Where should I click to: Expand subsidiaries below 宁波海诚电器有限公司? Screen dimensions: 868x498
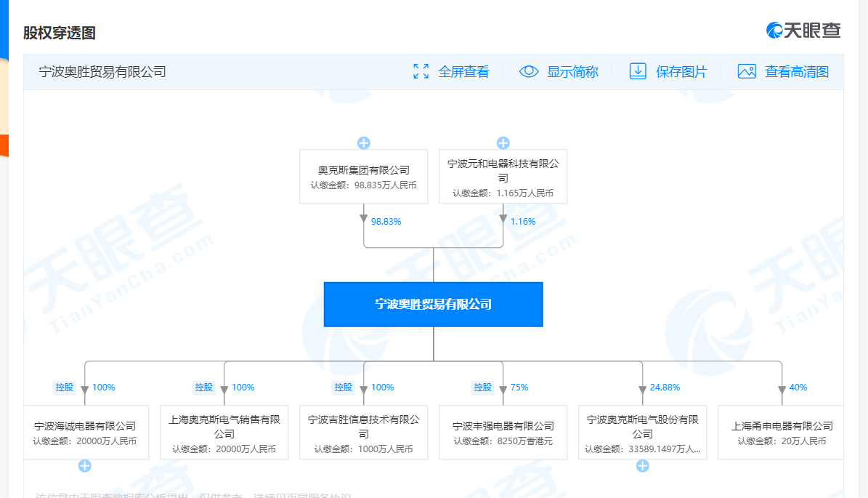(x=85, y=466)
